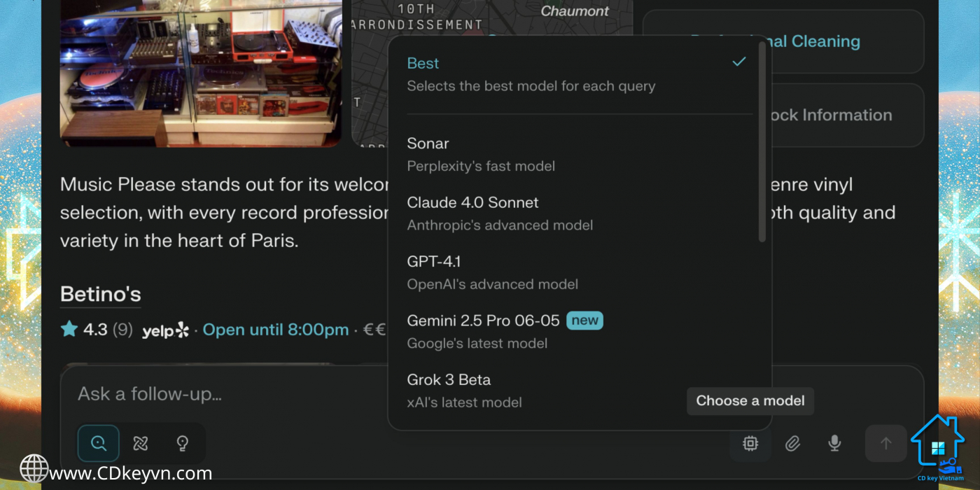The height and width of the screenshot is (490, 980).
Task: Attach a file with paperclip icon
Action: click(x=792, y=443)
